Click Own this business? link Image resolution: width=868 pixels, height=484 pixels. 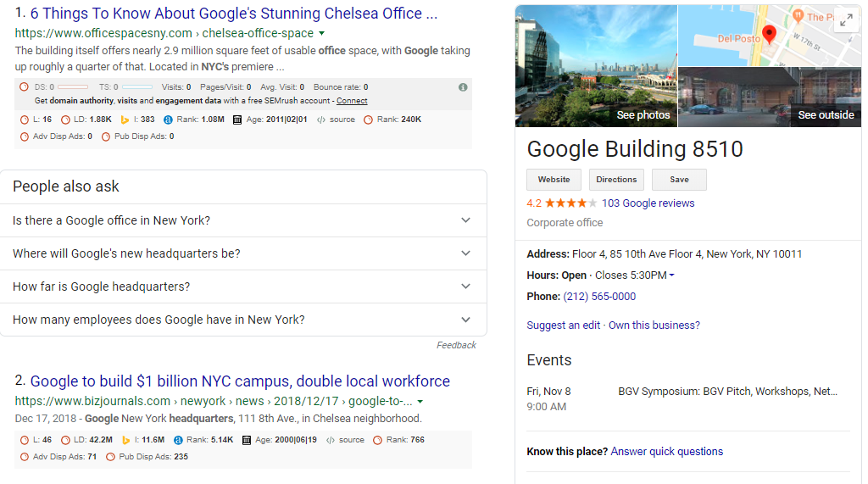coord(654,325)
